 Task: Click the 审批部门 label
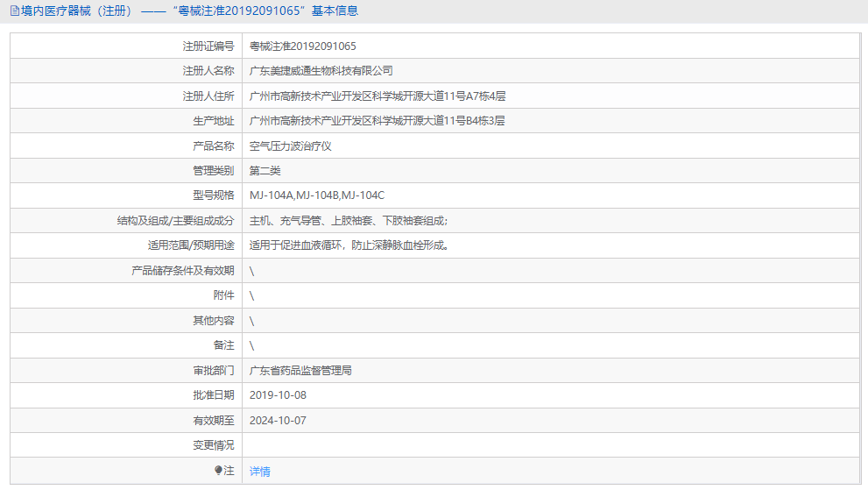point(213,370)
